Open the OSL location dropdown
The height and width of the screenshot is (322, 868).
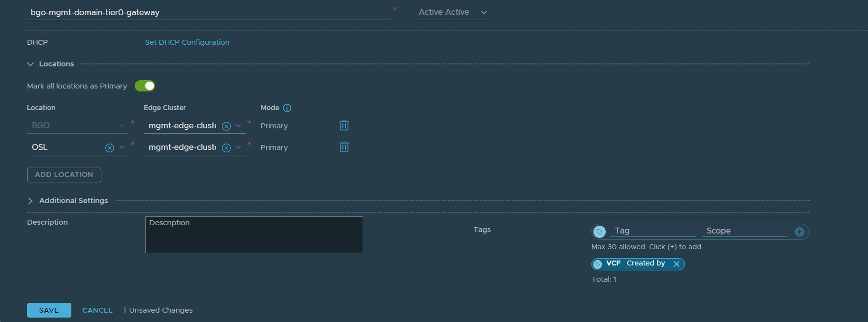[122, 147]
